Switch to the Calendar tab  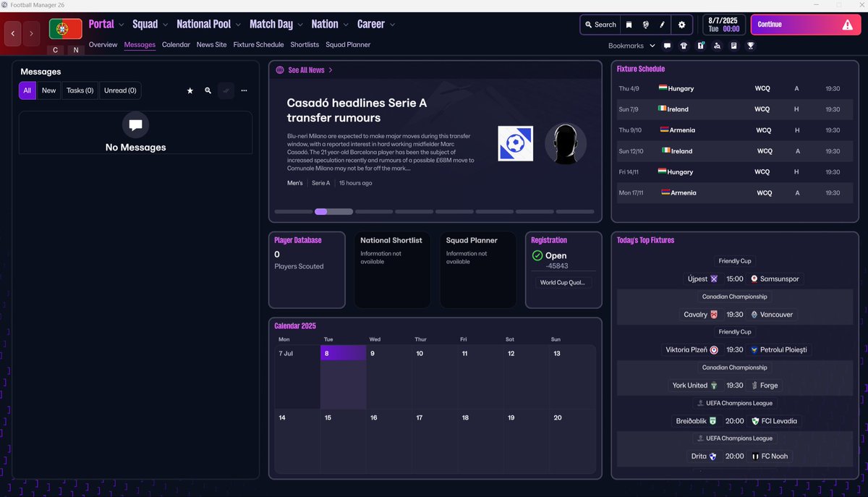coord(176,45)
